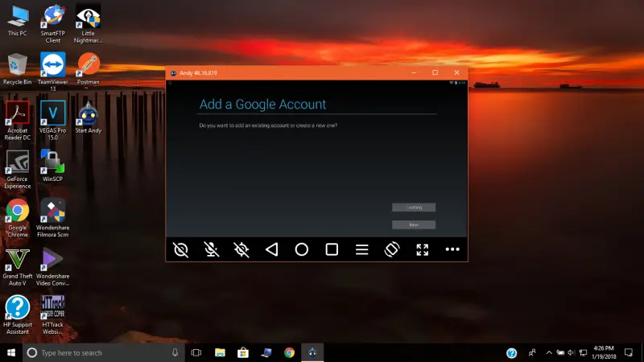Select the TeamViewer 13 desktop icon
The image size is (644, 362).
[52, 72]
